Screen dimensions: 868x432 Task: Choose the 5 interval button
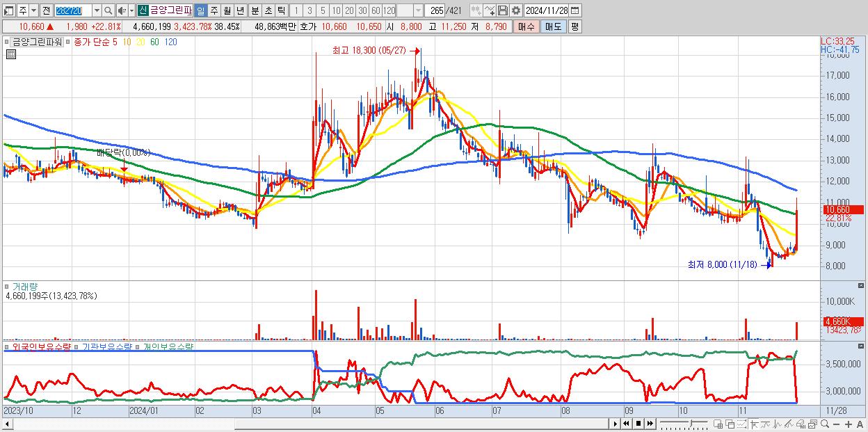point(323,10)
